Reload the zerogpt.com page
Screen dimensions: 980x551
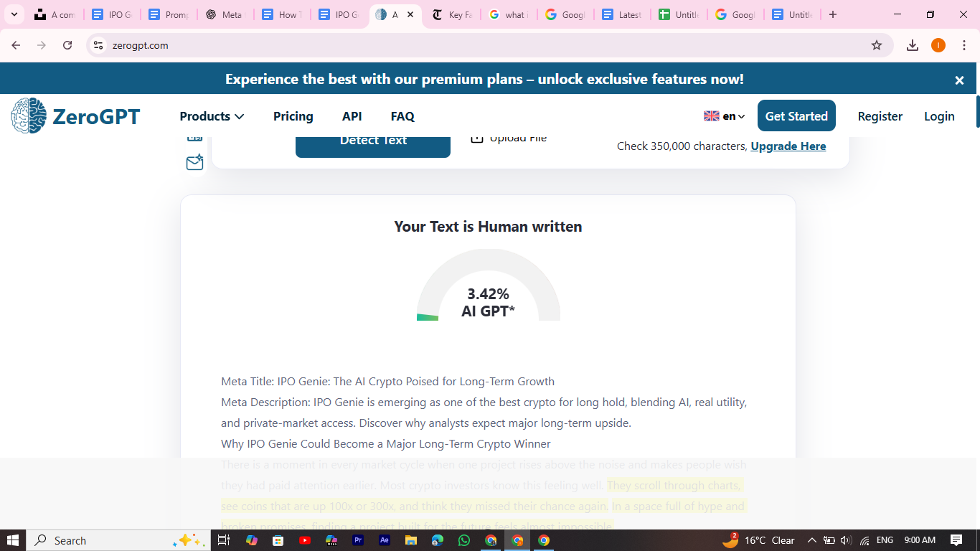tap(67, 45)
